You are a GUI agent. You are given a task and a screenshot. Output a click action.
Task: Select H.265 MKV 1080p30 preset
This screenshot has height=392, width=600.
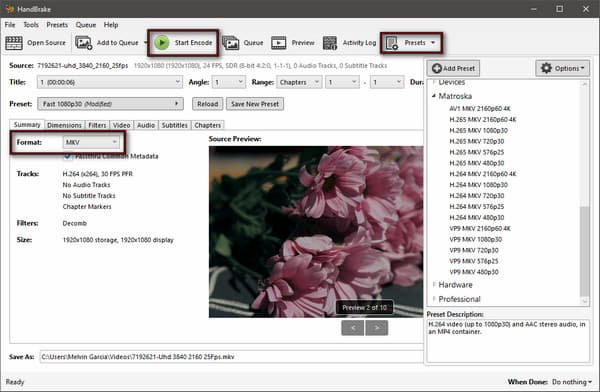pyautogui.click(x=478, y=130)
